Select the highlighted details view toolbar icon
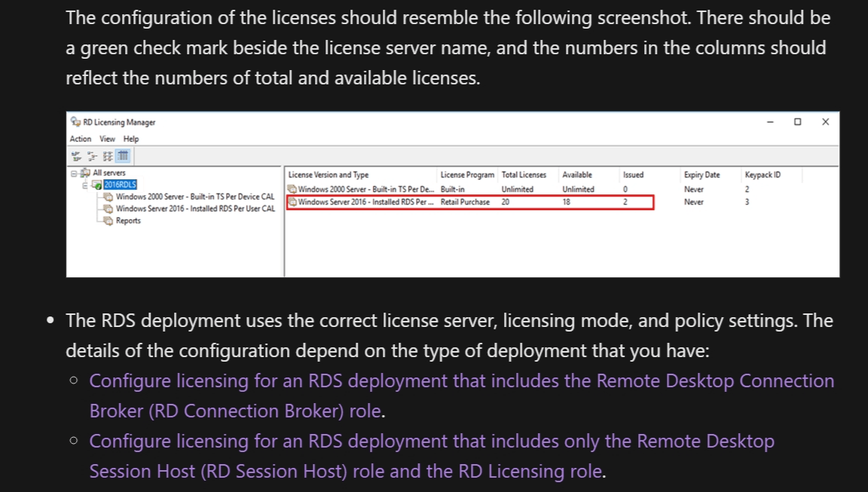Image resolution: width=868 pixels, height=492 pixels. [x=123, y=156]
